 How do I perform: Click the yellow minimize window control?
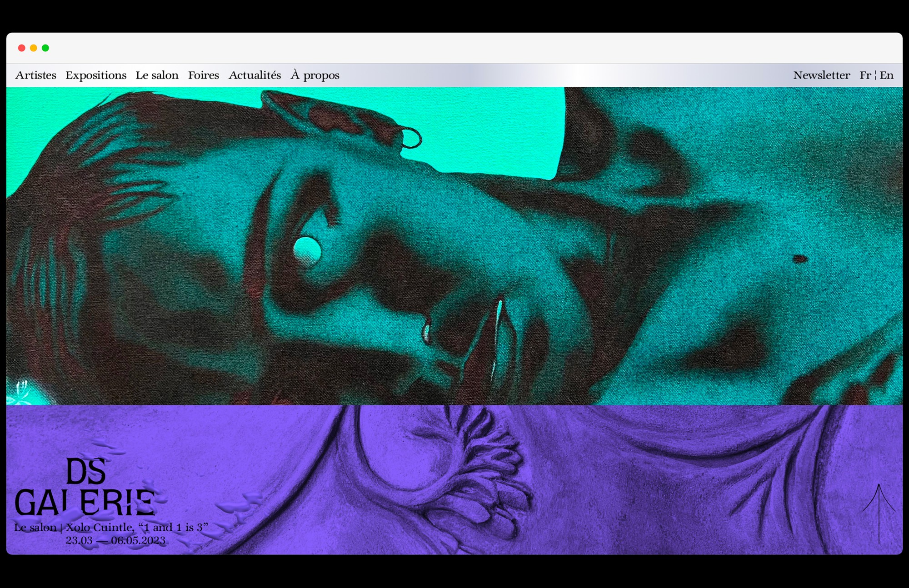33,47
